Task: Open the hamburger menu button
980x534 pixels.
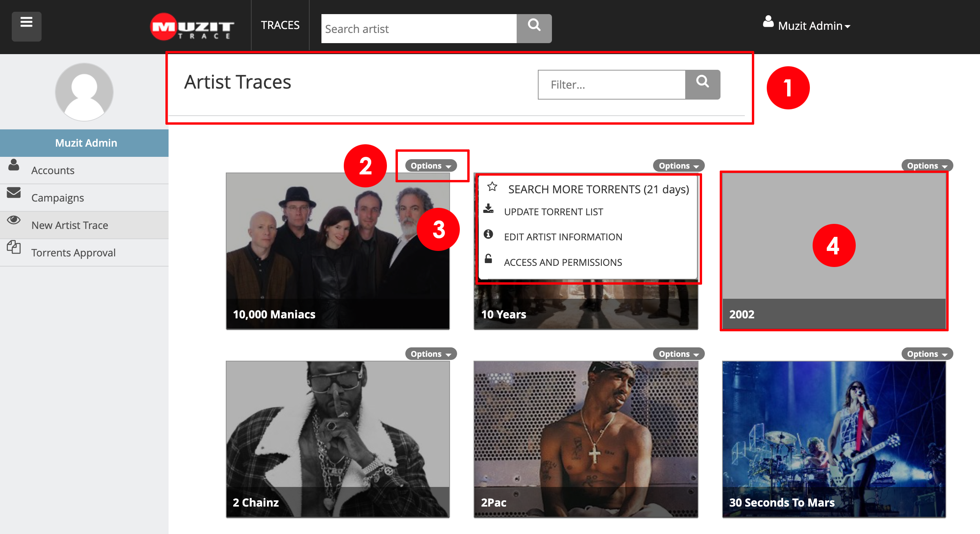Action: click(x=26, y=26)
